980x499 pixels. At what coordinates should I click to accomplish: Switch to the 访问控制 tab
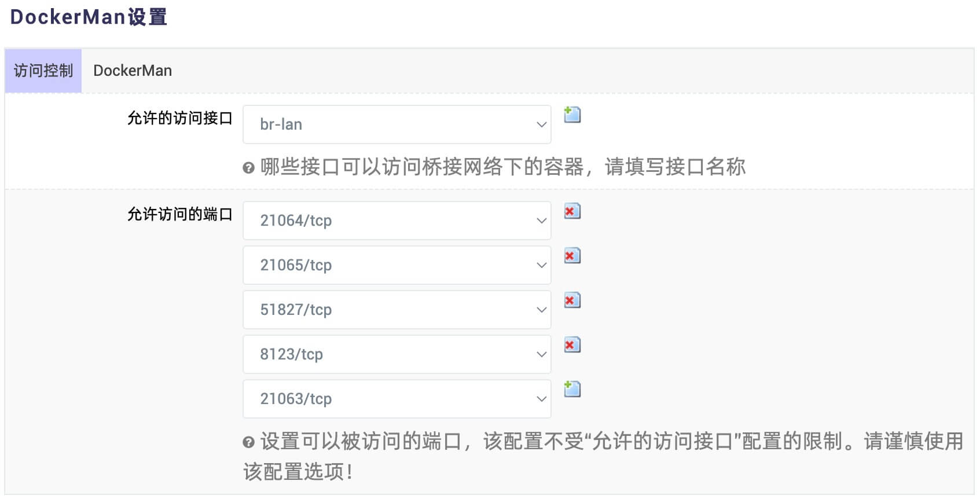(x=43, y=71)
